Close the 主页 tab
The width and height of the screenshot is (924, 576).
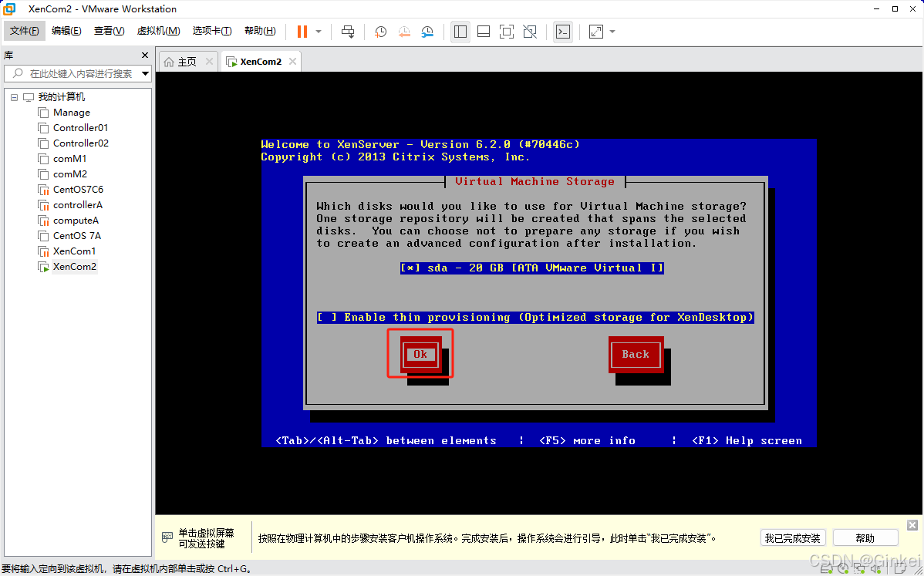tap(209, 61)
